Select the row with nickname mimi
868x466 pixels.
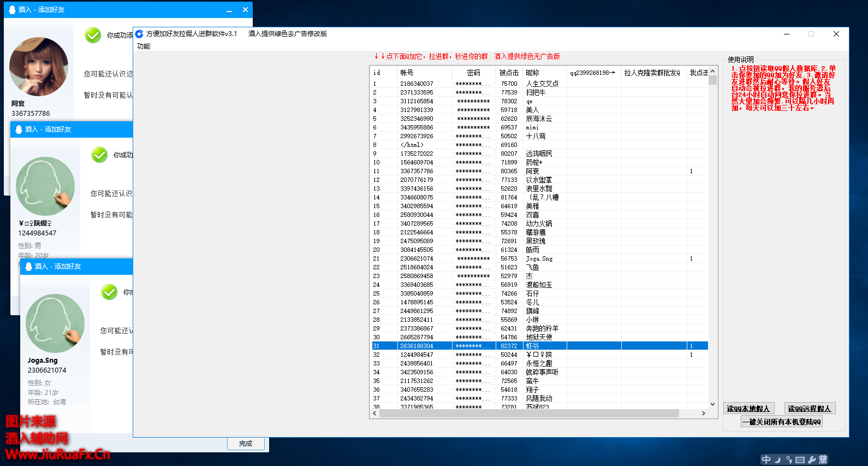[539, 127]
